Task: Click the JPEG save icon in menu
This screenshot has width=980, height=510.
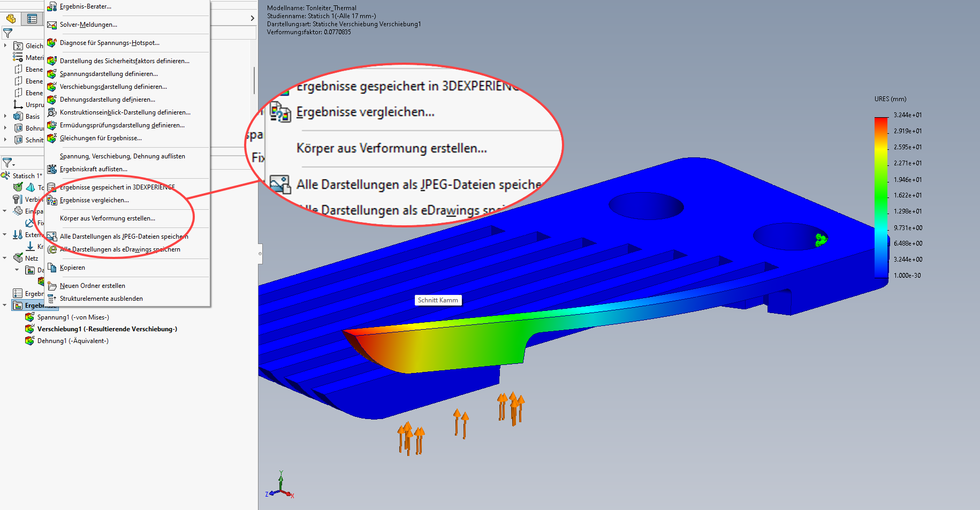Action: pos(52,237)
